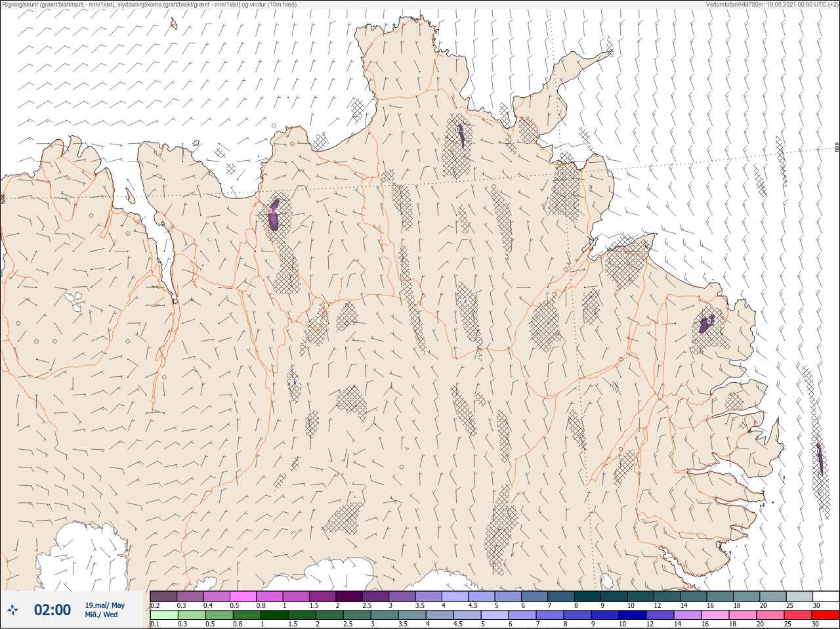This screenshot has height=629, width=840.
Task: Select the dark teal 8 snow legend swatch
Action: [589, 596]
